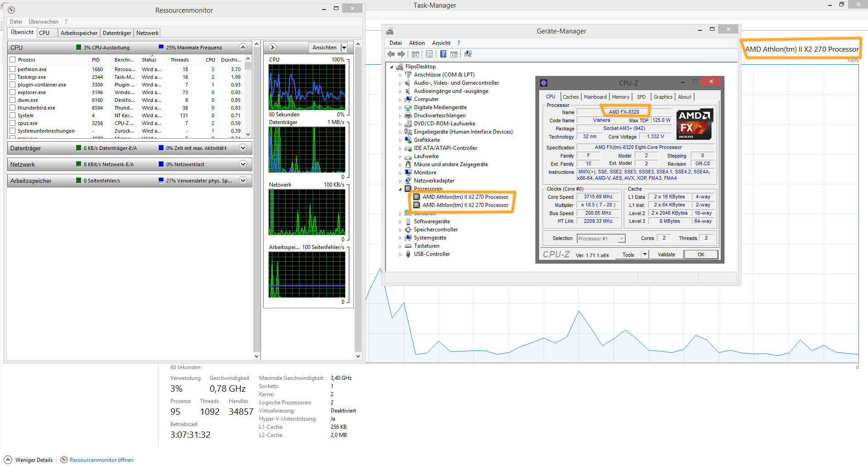Click the blue help icon in Geräte-Manager toolbar

[443, 54]
